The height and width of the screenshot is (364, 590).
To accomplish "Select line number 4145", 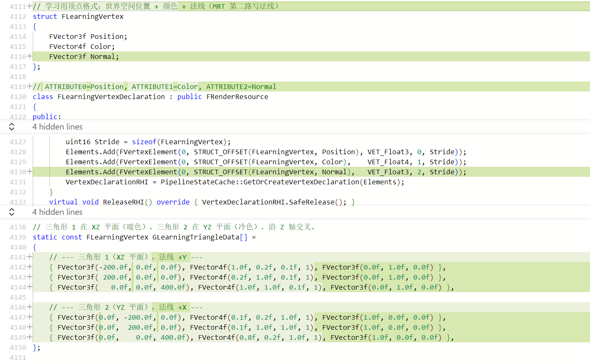I will click(18, 297).
